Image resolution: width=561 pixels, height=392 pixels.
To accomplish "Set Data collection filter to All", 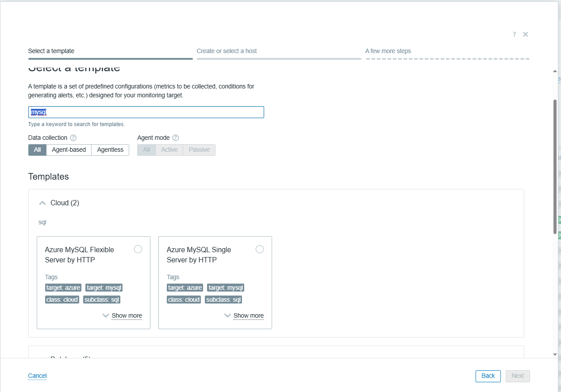I will pos(37,150).
